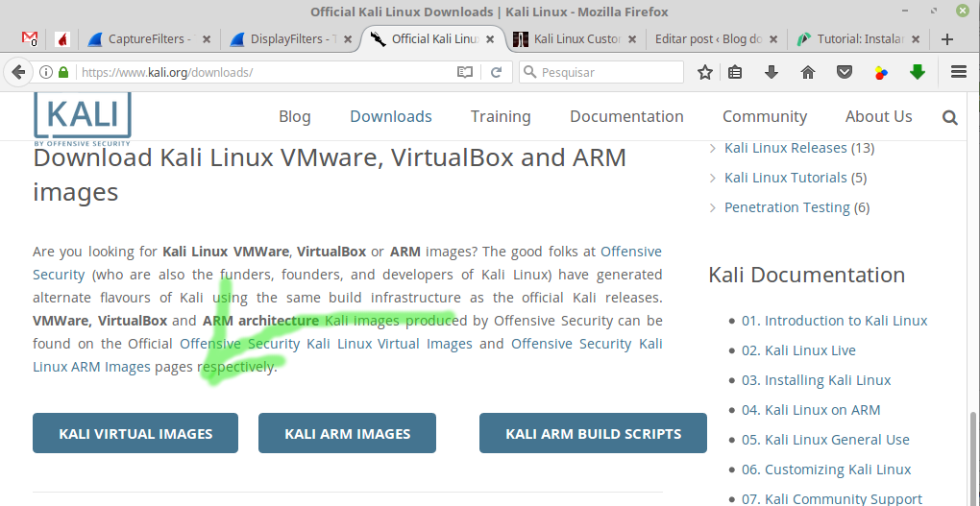This screenshot has width=980, height=506.
Task: Click the site search magnifier icon
Action: 950,117
